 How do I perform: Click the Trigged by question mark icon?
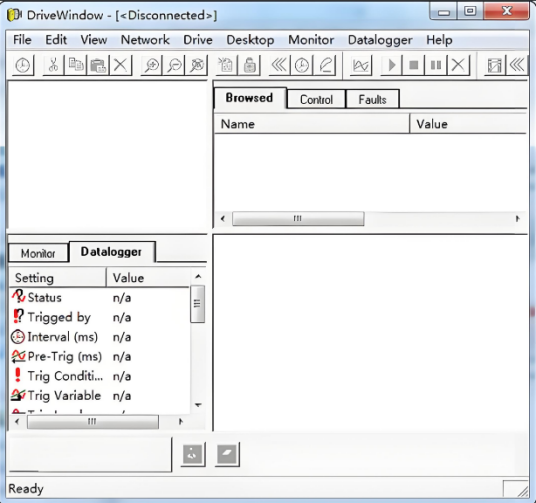18,316
